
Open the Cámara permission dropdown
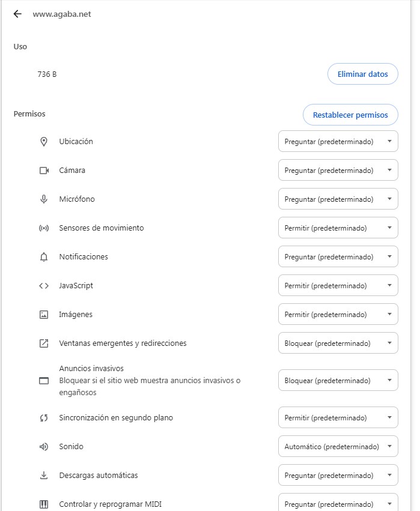(x=338, y=171)
